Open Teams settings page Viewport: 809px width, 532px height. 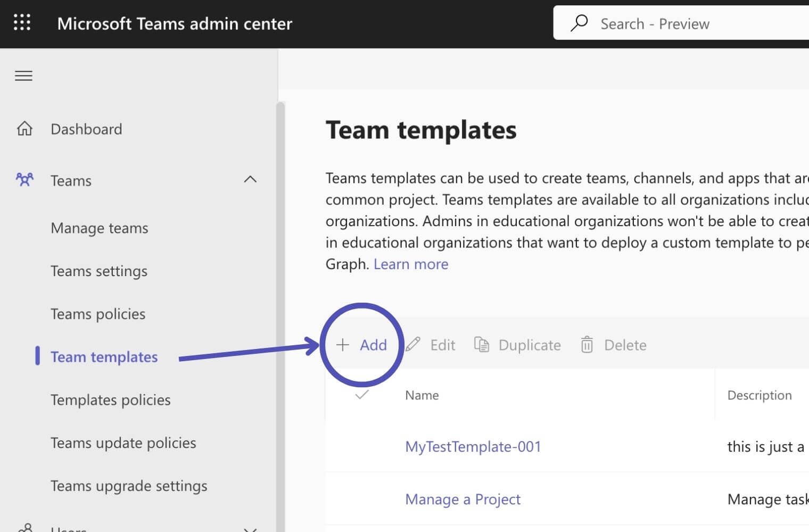point(99,271)
